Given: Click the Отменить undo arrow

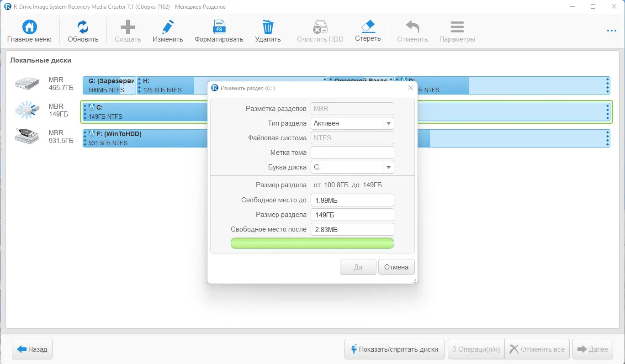Looking at the screenshot, I should tap(412, 26).
